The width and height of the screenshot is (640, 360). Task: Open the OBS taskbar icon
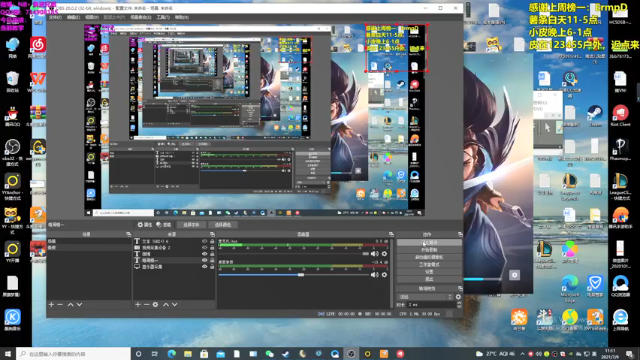(x=351, y=354)
